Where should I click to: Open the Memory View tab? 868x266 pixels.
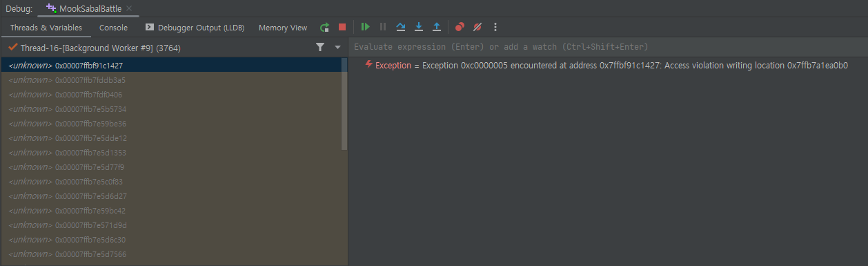point(283,28)
